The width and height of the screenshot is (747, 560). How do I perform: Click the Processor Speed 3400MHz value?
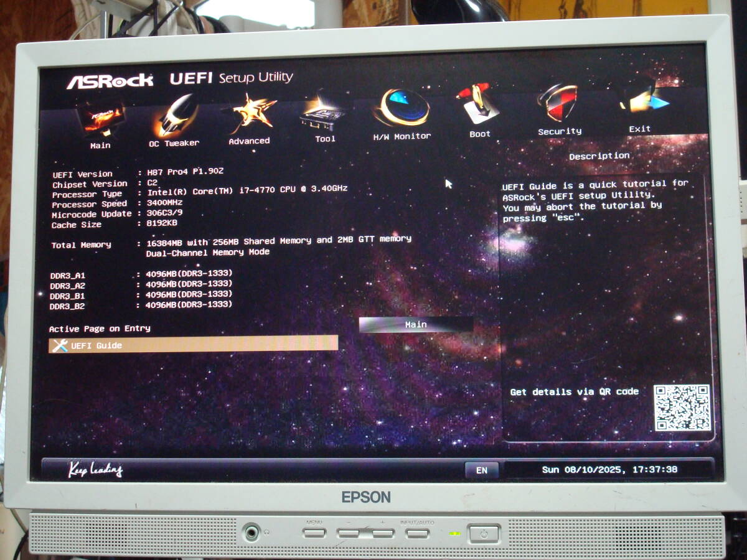[164, 203]
